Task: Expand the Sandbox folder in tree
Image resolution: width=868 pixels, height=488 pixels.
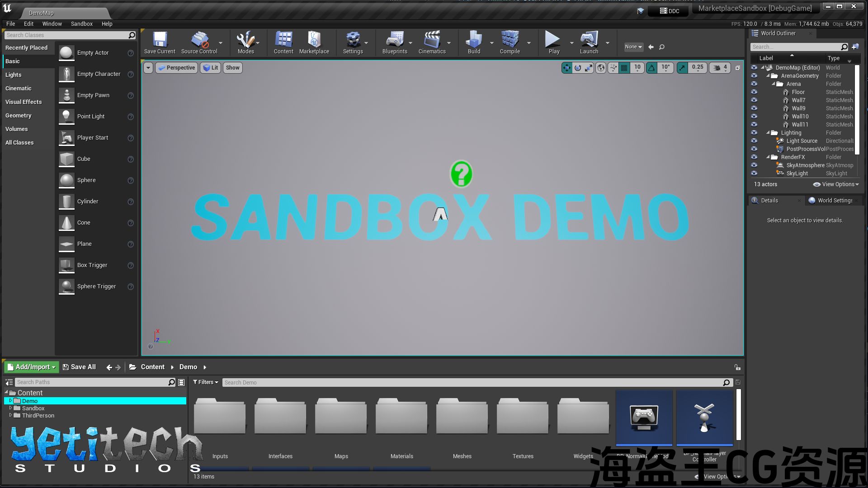Action: [10, 408]
